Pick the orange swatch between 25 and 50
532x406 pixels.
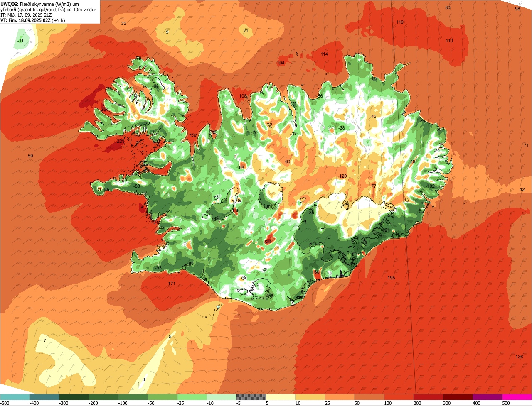(x=340, y=397)
